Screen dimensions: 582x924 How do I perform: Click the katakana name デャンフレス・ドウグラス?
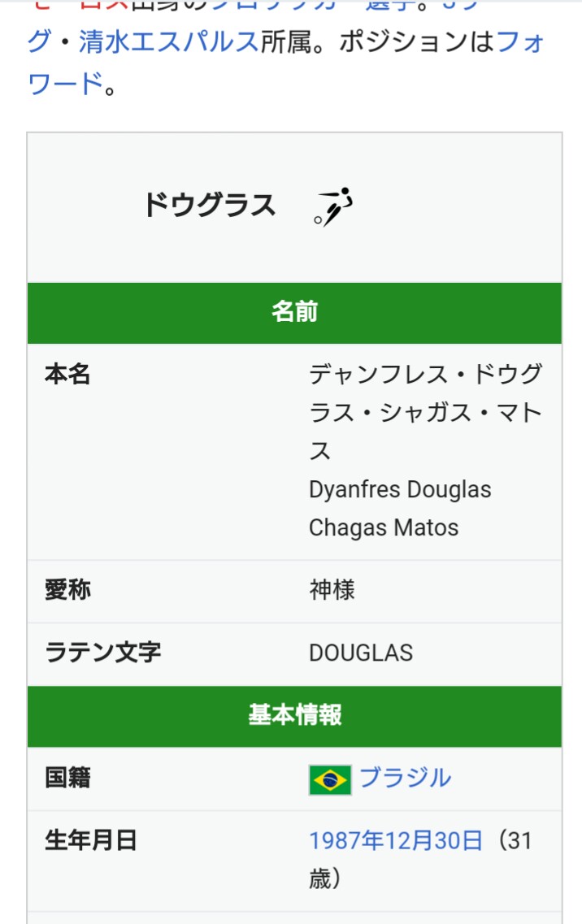pos(424,375)
